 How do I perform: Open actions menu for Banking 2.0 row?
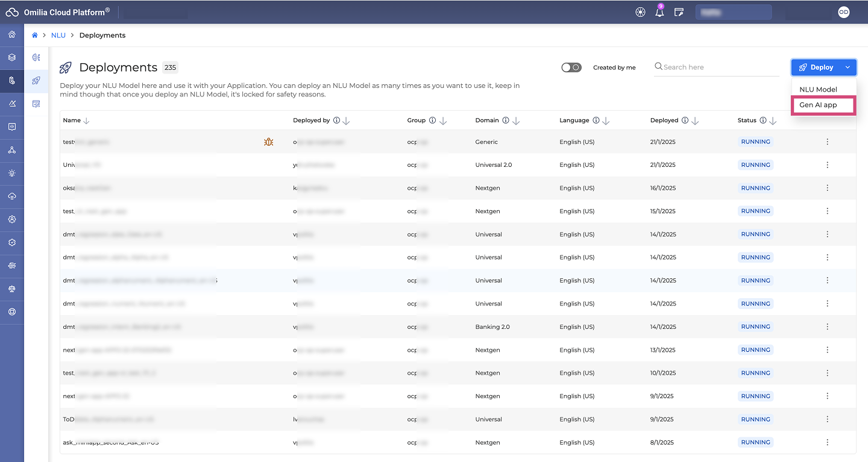[827, 327]
